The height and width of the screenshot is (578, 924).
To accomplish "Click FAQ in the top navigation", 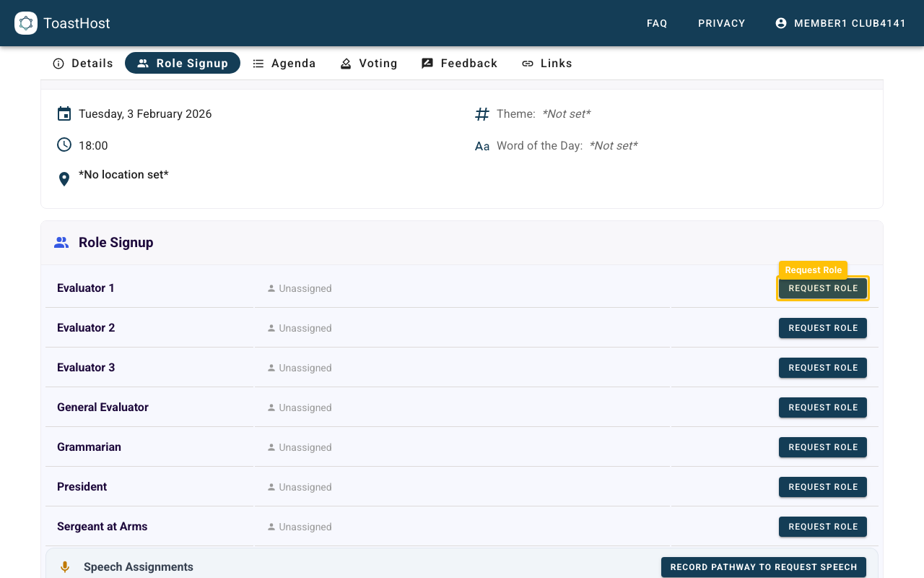I will [x=657, y=23].
